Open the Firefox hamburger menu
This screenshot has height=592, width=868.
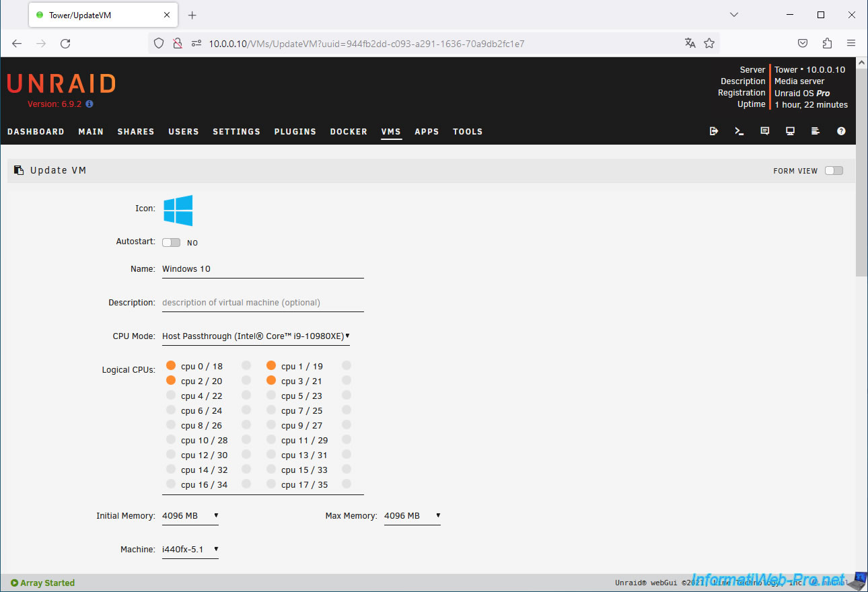pyautogui.click(x=851, y=43)
